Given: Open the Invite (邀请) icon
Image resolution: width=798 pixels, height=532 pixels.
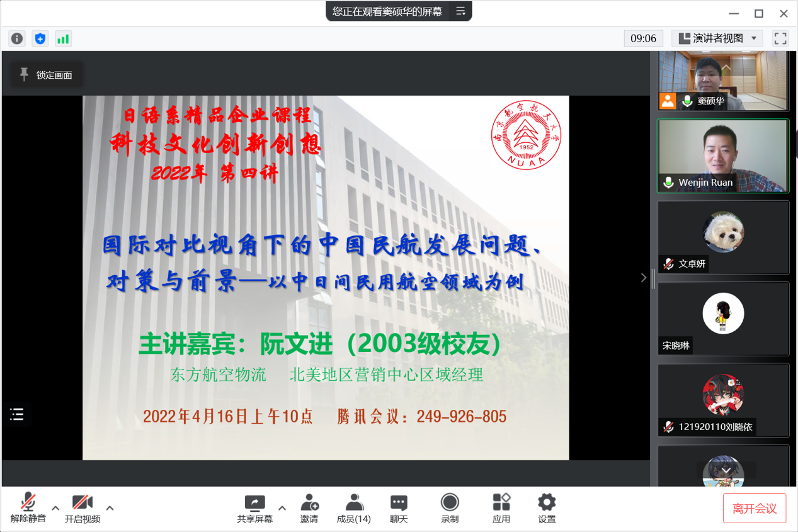Looking at the screenshot, I should pos(309,507).
